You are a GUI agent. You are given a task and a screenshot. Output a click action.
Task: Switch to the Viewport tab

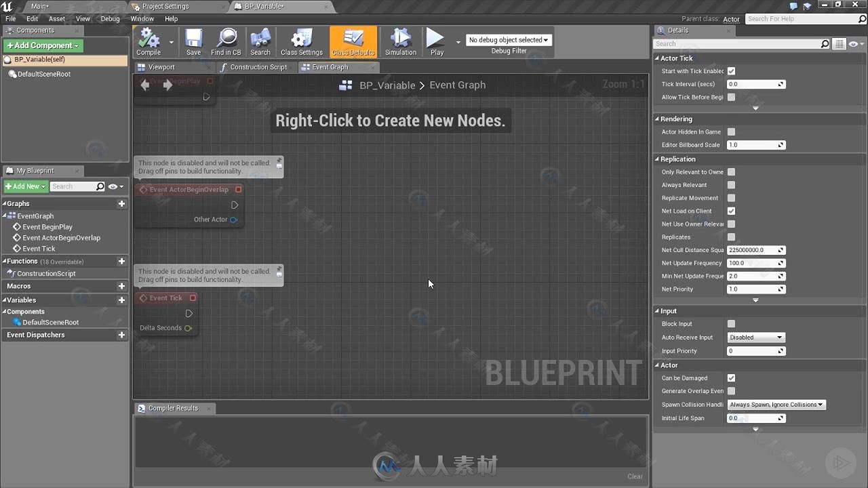pos(161,67)
